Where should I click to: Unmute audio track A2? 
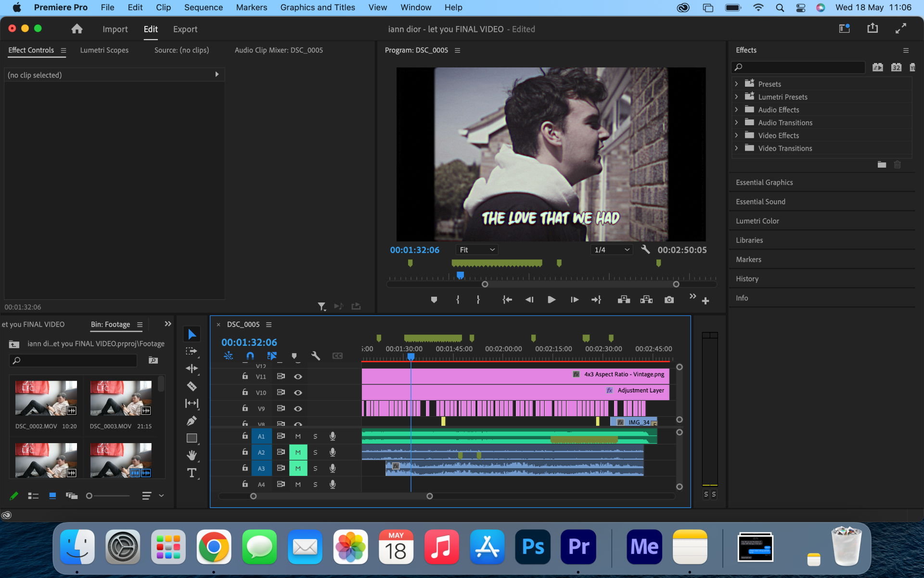pos(298,452)
